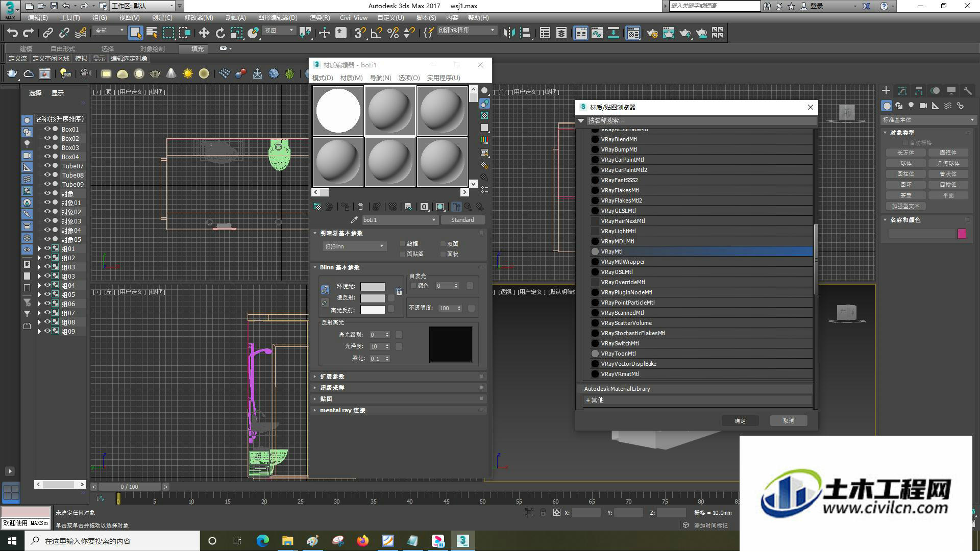Image resolution: width=980 pixels, height=552 pixels.
Task: Toggle the 自动栅格 autogrid checkbox
Action: click(x=906, y=143)
